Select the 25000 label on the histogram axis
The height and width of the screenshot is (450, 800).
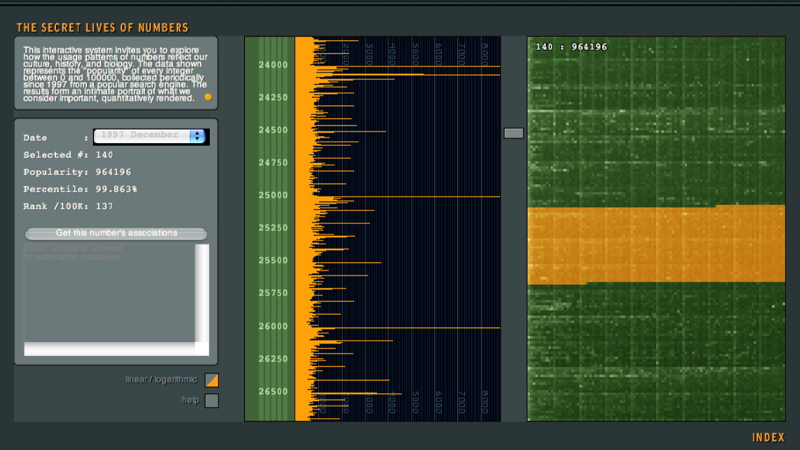pos(273,196)
